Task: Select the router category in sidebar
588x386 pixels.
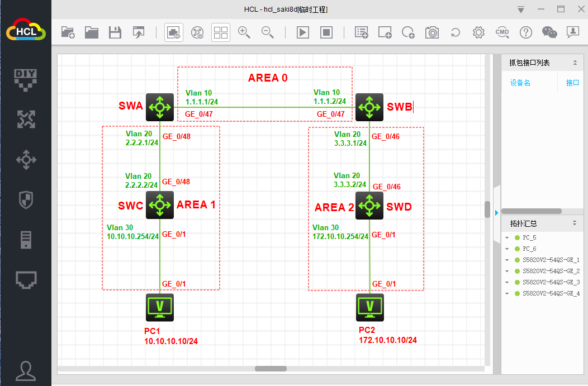Action: point(26,120)
